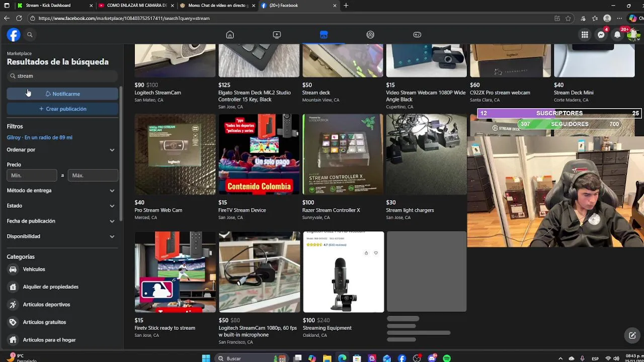Open the Groups icon in the top bar

(370, 35)
